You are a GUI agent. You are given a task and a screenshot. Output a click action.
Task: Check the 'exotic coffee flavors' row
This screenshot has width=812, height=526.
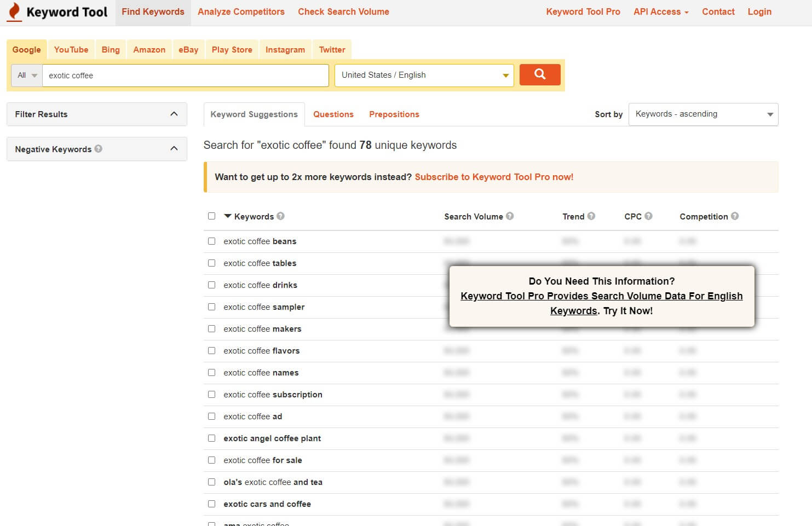(211, 350)
